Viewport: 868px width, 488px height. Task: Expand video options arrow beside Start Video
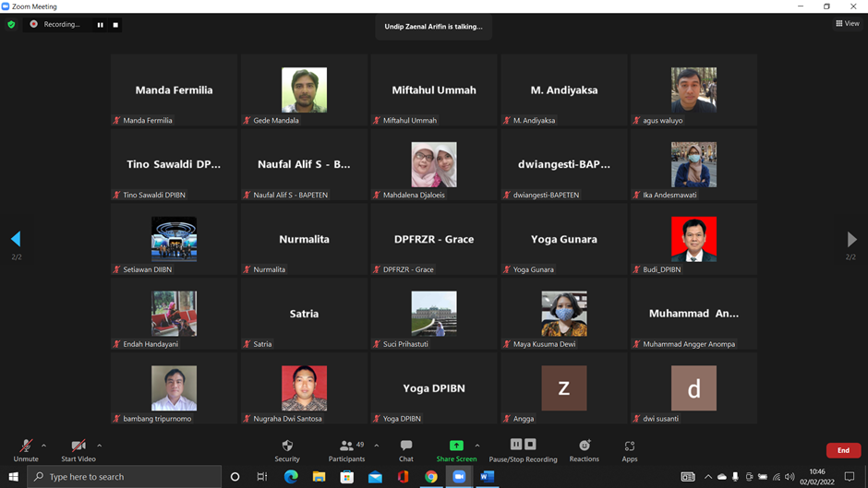click(99, 446)
